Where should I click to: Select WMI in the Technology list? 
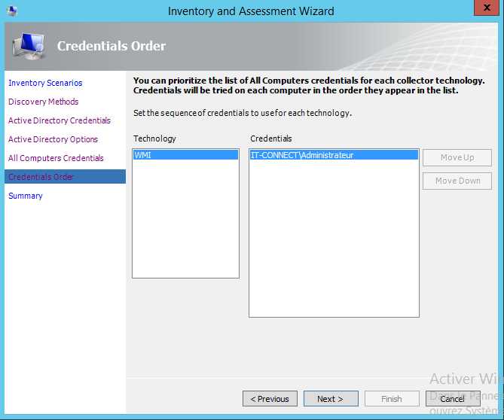[x=185, y=155]
